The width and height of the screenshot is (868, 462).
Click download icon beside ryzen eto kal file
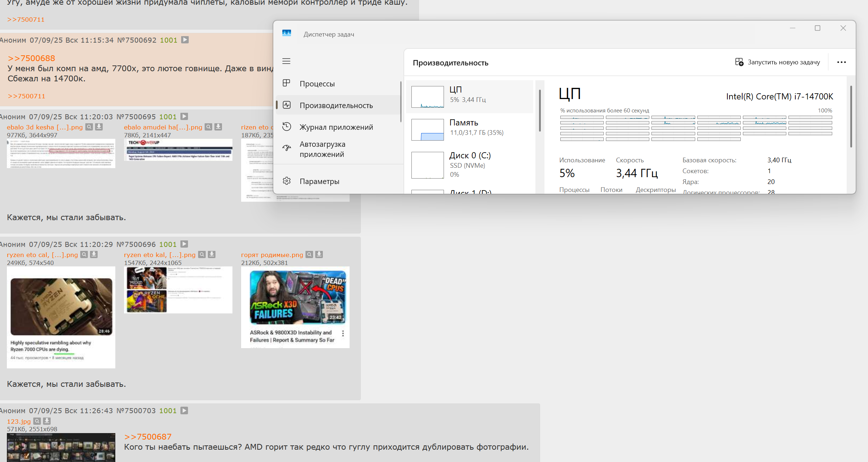211,254
